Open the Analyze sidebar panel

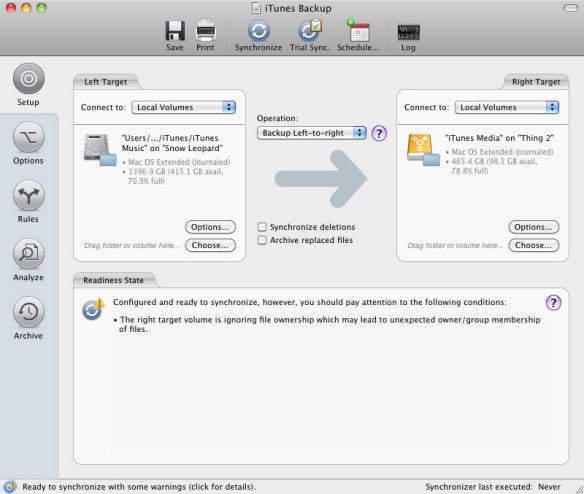(29, 254)
